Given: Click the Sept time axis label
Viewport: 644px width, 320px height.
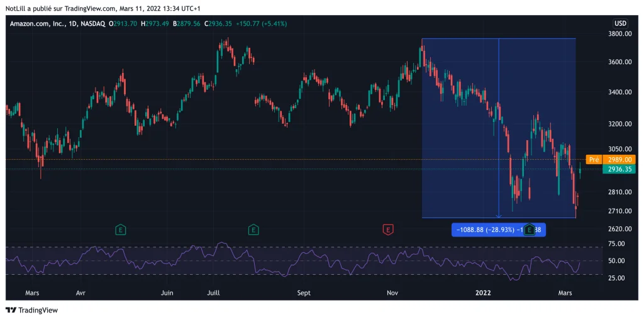Looking at the screenshot, I should click(304, 293).
